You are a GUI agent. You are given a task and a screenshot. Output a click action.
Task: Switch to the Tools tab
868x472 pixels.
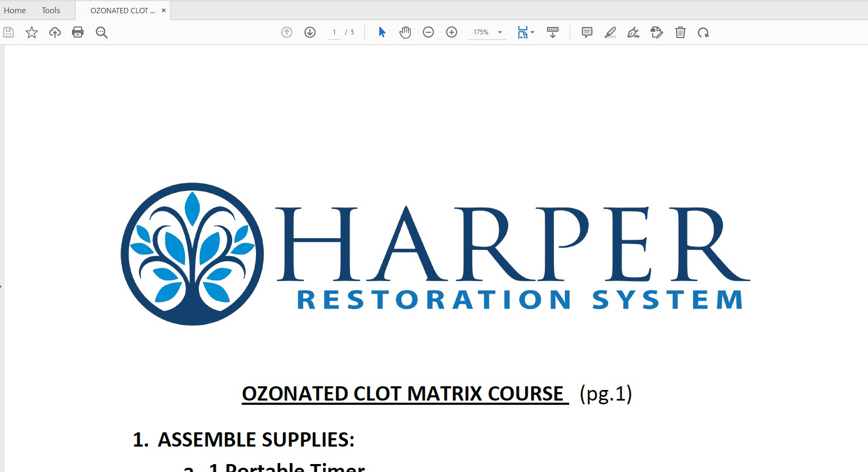point(51,10)
